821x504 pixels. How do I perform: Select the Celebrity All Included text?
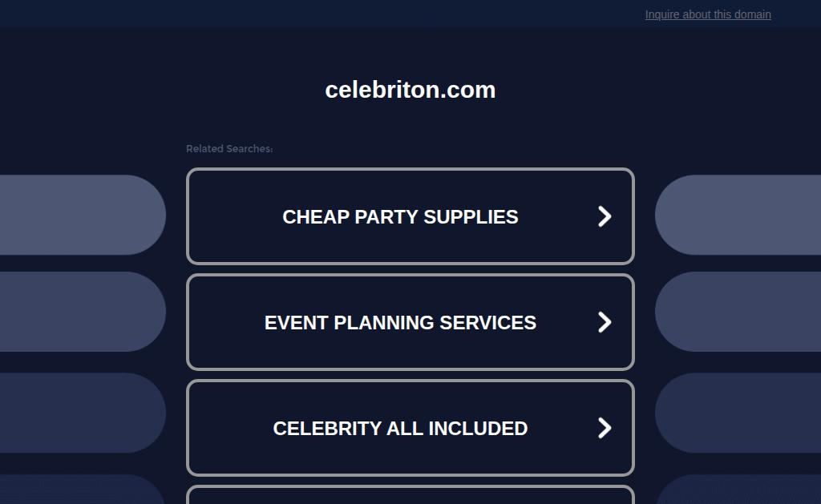coord(400,429)
